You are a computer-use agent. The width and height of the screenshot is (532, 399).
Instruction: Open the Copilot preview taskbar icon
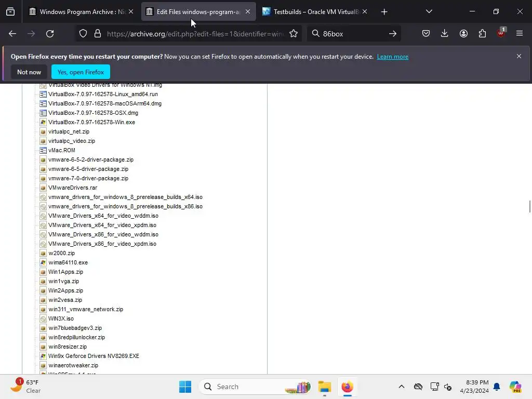[x=515, y=387]
